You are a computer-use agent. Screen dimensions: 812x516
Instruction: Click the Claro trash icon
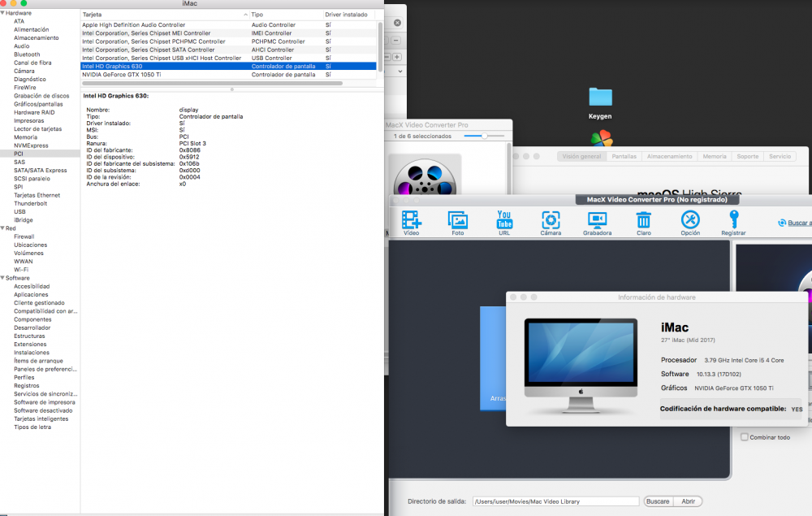coord(644,220)
